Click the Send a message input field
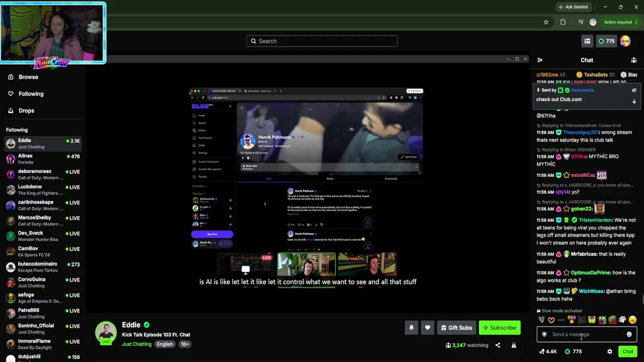The width and height of the screenshot is (644, 362). 587,334
